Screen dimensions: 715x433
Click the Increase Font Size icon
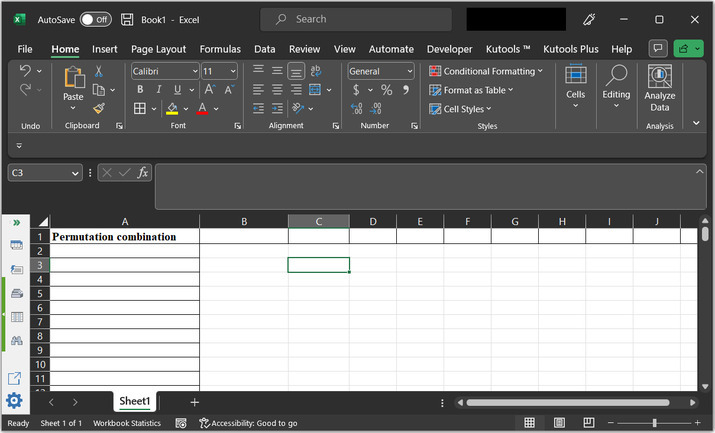pos(212,90)
